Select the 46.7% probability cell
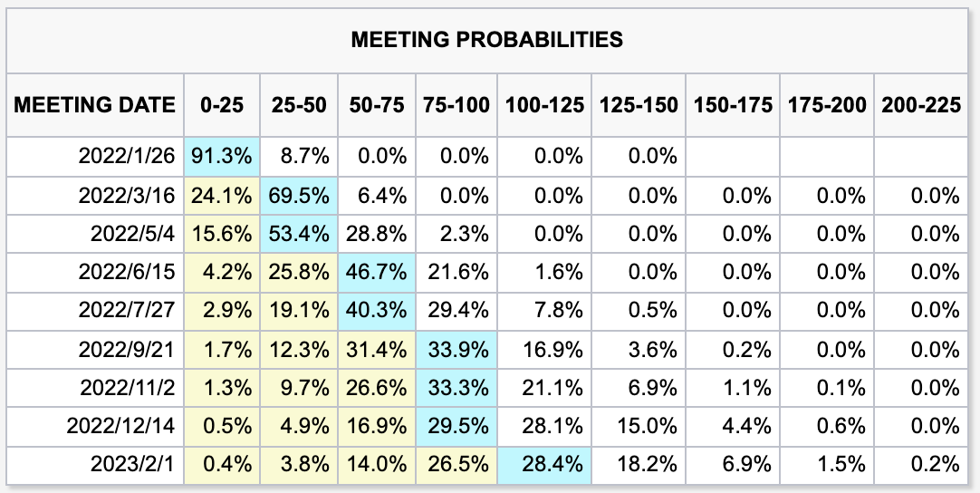This screenshot has height=493, width=980. coord(376,272)
